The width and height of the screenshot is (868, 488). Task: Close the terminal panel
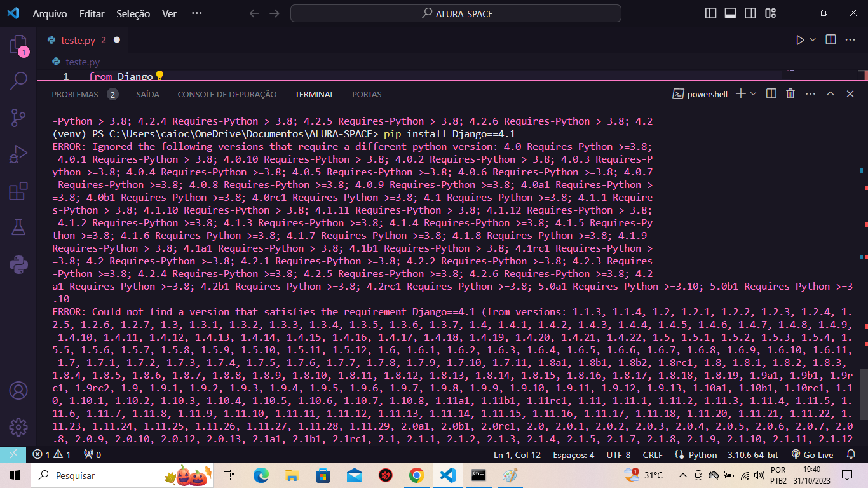tap(850, 93)
